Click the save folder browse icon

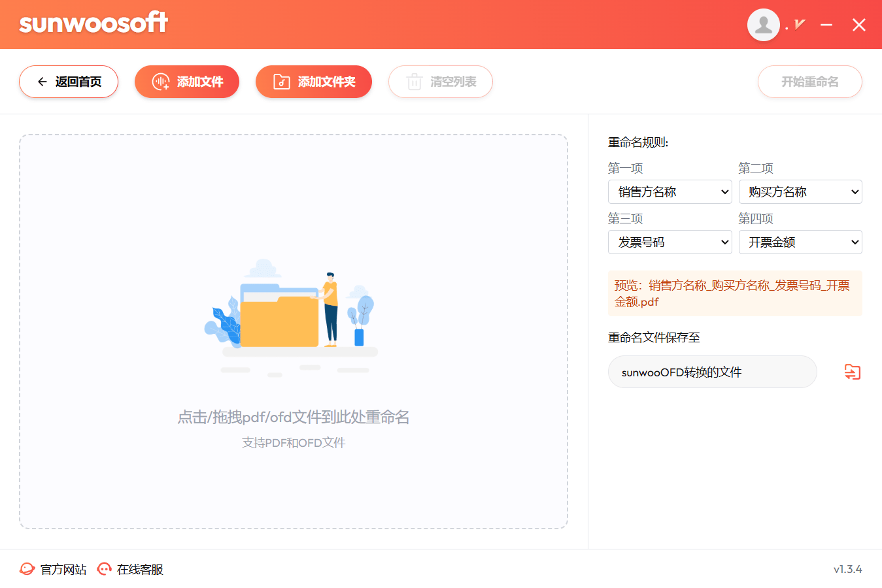[852, 372]
